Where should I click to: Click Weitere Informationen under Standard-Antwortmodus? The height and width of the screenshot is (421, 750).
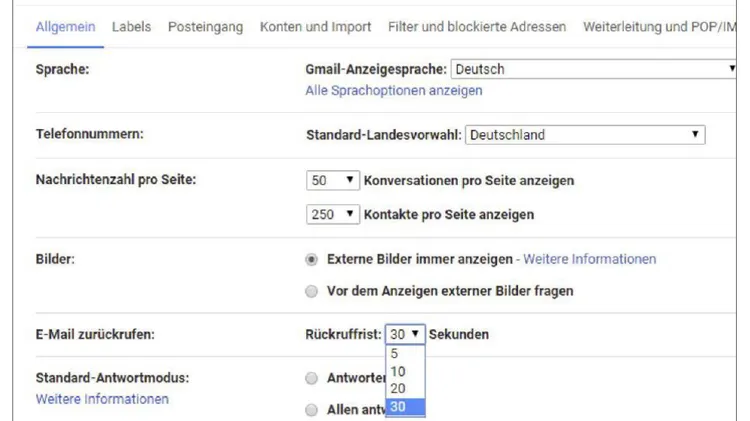click(x=102, y=398)
